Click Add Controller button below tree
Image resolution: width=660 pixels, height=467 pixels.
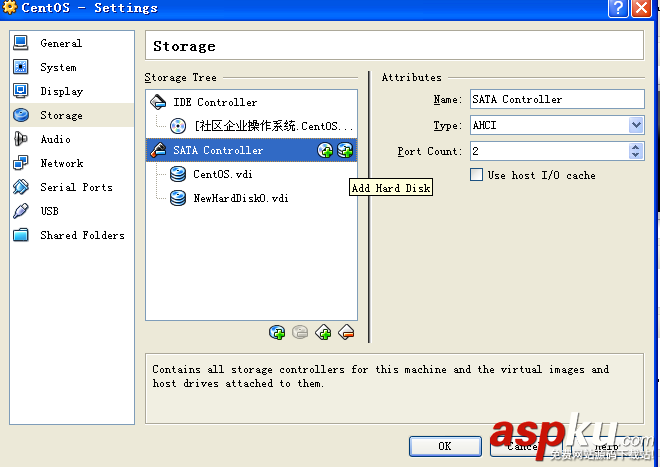point(323,333)
